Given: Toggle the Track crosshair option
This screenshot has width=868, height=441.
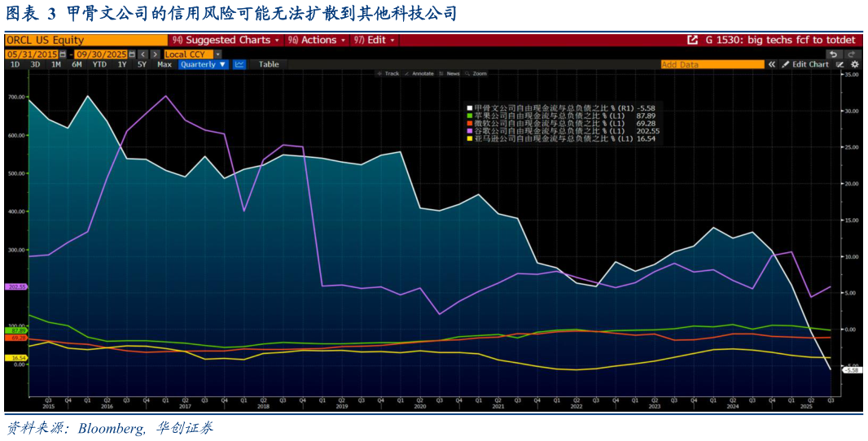Looking at the screenshot, I should tap(388, 73).
